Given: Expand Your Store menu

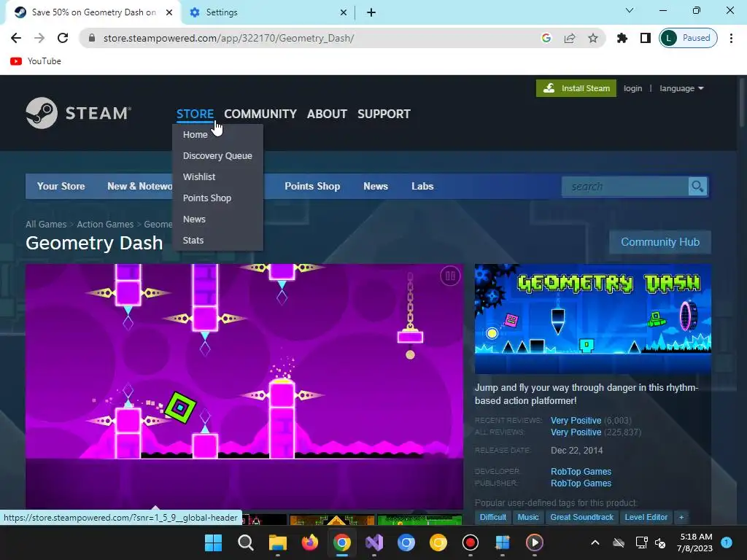Looking at the screenshot, I should pyautogui.click(x=61, y=186).
